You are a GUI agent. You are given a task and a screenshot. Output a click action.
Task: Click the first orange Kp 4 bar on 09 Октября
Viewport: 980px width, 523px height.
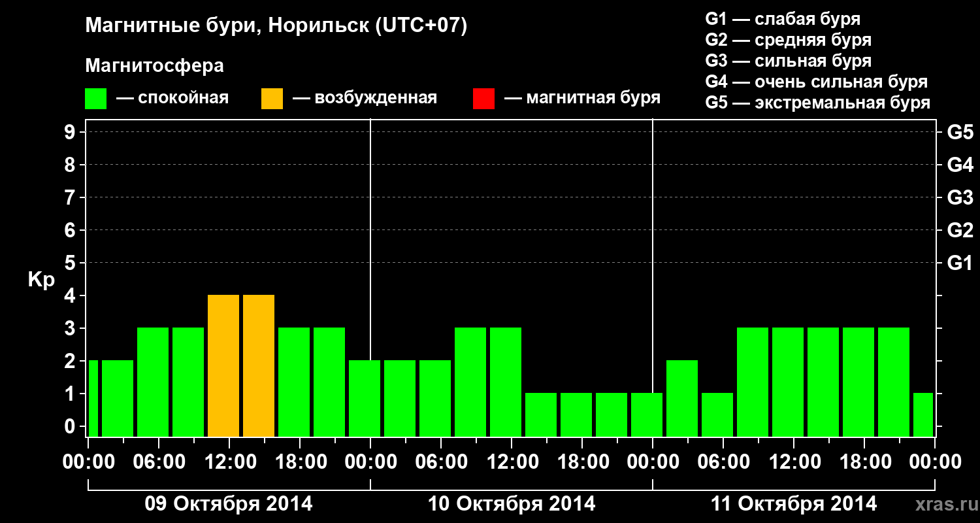pyautogui.click(x=223, y=366)
